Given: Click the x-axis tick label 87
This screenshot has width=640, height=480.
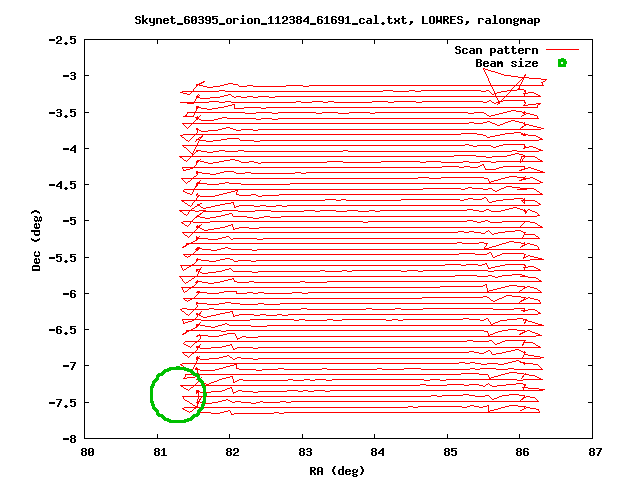Looking at the screenshot, I should tap(595, 452).
